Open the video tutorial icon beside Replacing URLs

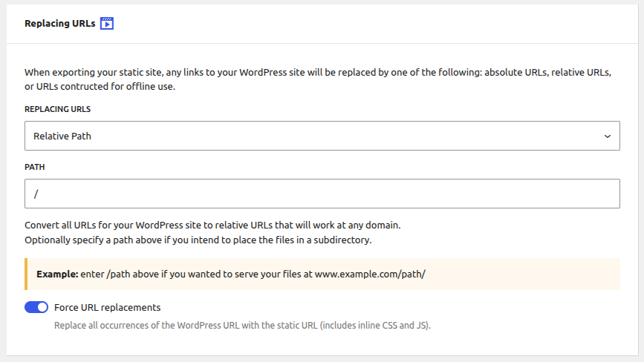[x=107, y=24]
